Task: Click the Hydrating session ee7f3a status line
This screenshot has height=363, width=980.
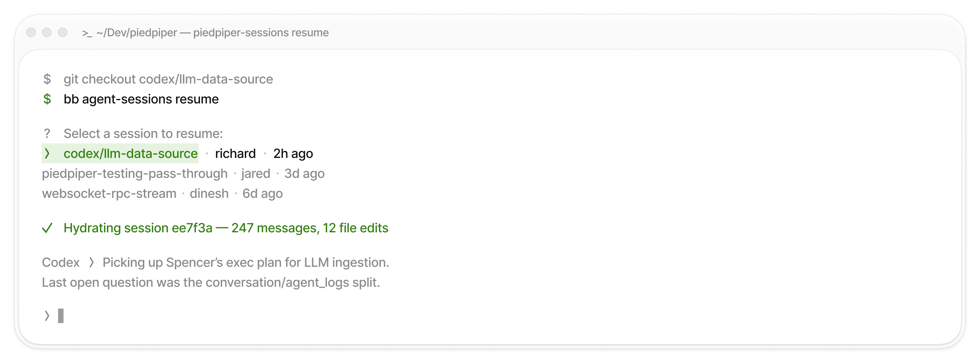Action: coord(226,228)
